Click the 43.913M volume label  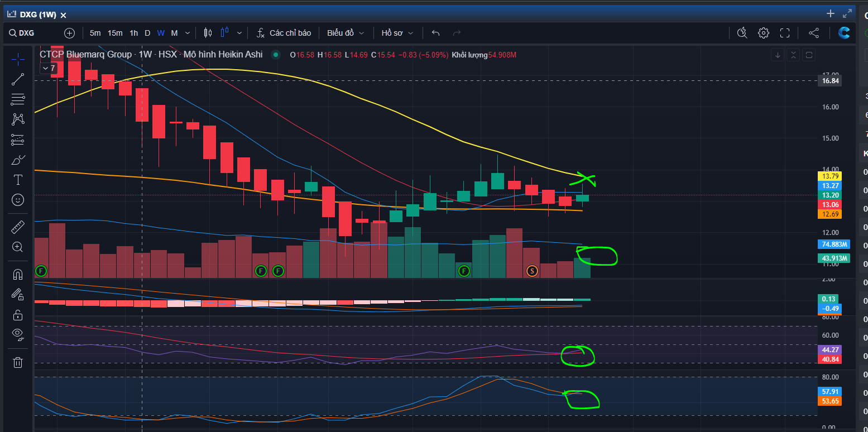coord(834,258)
